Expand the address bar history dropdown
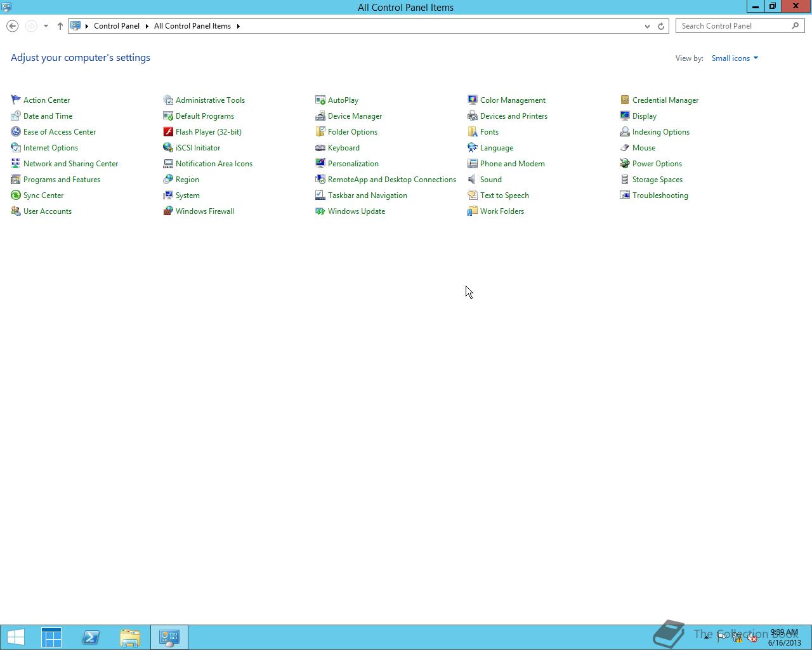 (x=647, y=26)
